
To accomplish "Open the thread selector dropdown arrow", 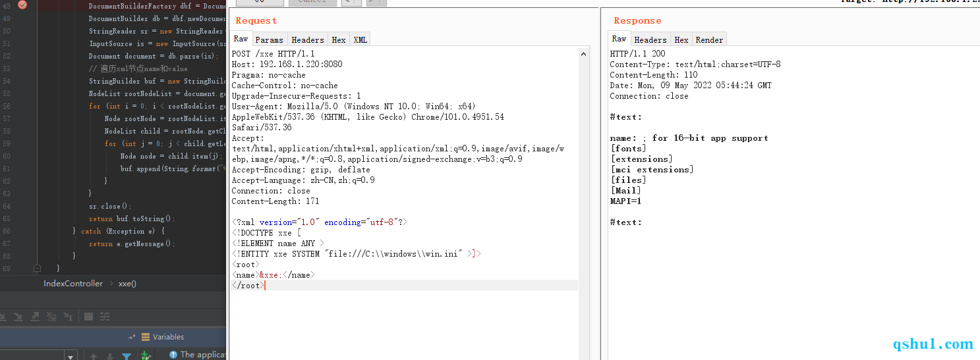I will [71, 356].
